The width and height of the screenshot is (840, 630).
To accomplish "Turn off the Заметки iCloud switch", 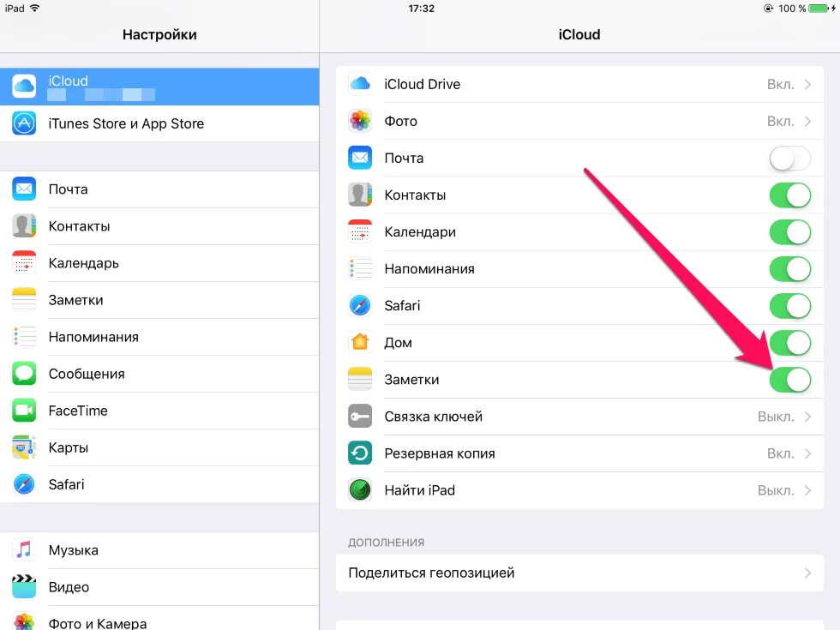I will pyautogui.click(x=789, y=380).
